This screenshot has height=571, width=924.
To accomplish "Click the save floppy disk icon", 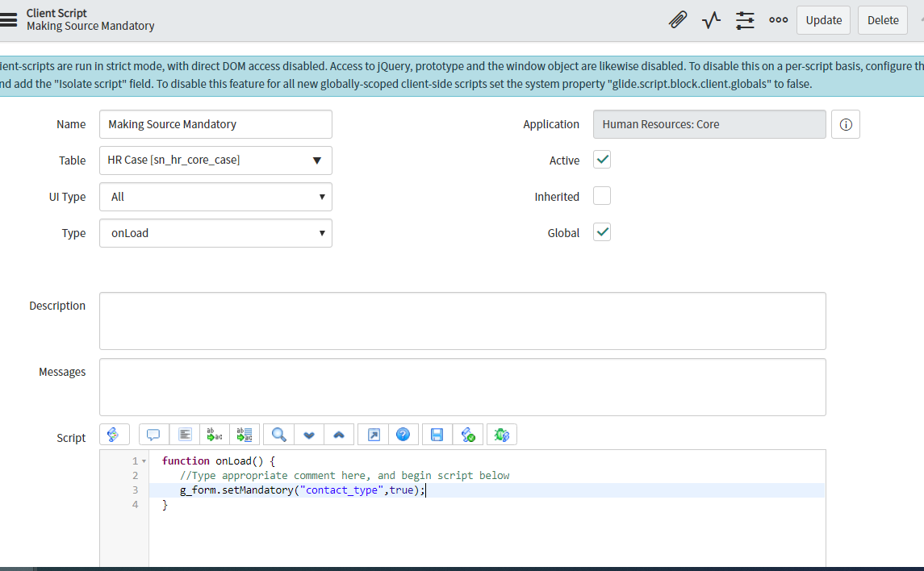I will (x=437, y=435).
